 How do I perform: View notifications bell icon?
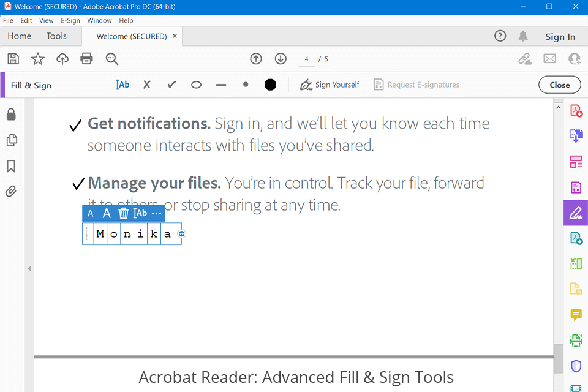coord(523,36)
